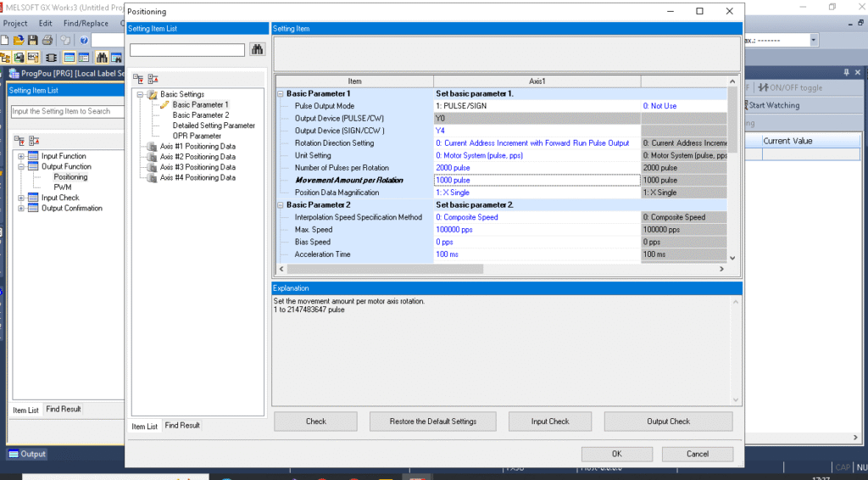Select OPR Parameter in the tree
This screenshot has width=868, height=480.
click(x=197, y=137)
